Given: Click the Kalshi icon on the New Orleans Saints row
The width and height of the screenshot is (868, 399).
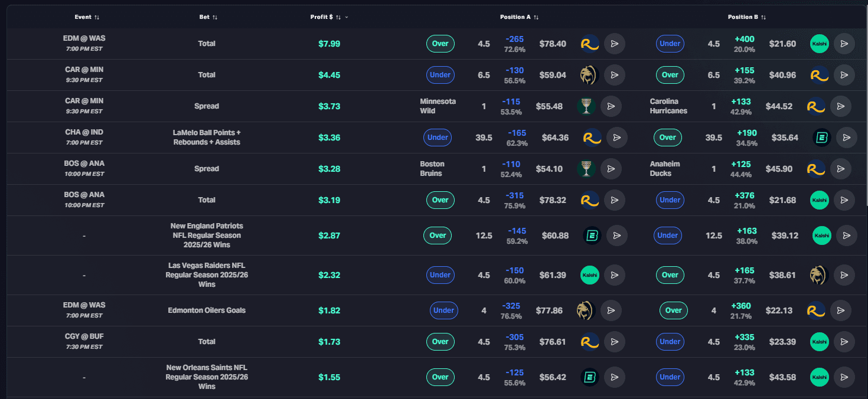Looking at the screenshot, I should click(x=819, y=377).
